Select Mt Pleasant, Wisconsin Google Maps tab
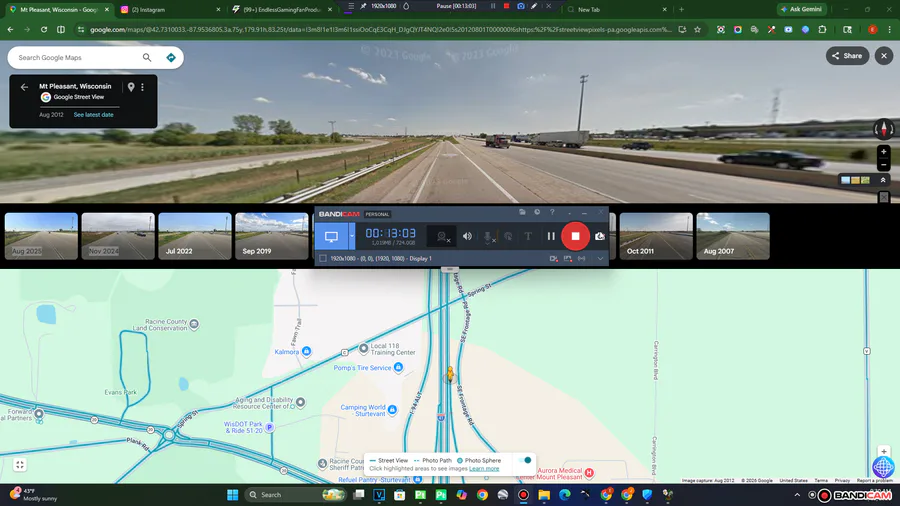Viewport: 900px width, 506px height. pyautogui.click(x=59, y=9)
